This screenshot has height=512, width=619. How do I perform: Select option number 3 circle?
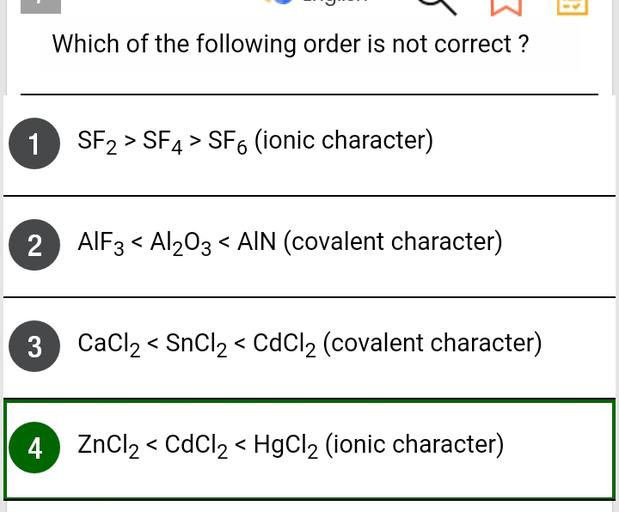tap(35, 347)
